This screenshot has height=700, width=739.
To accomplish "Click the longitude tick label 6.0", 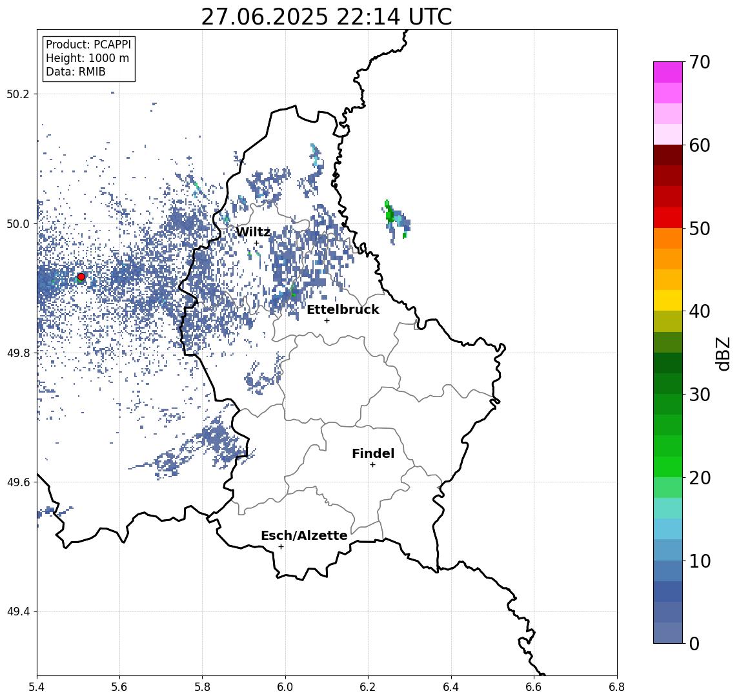I will [x=286, y=687].
